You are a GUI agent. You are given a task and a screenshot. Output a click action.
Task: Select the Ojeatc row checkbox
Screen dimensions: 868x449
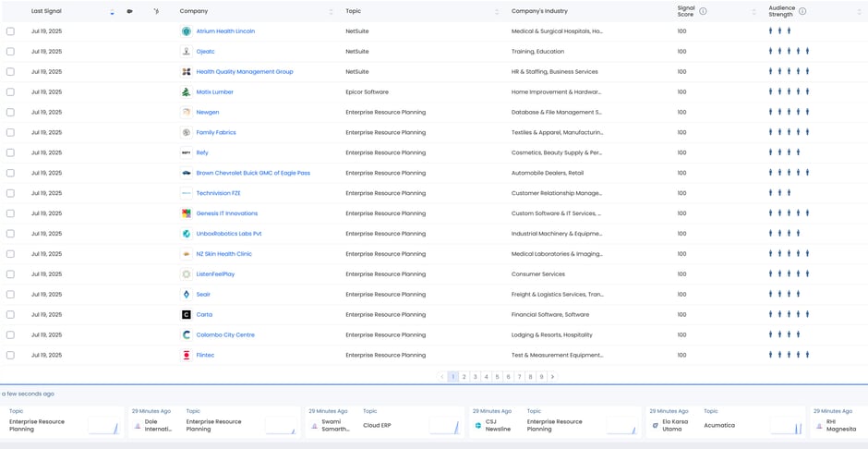coord(10,52)
